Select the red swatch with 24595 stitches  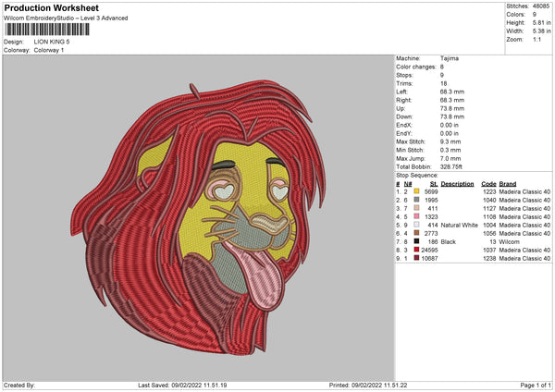pos(417,250)
